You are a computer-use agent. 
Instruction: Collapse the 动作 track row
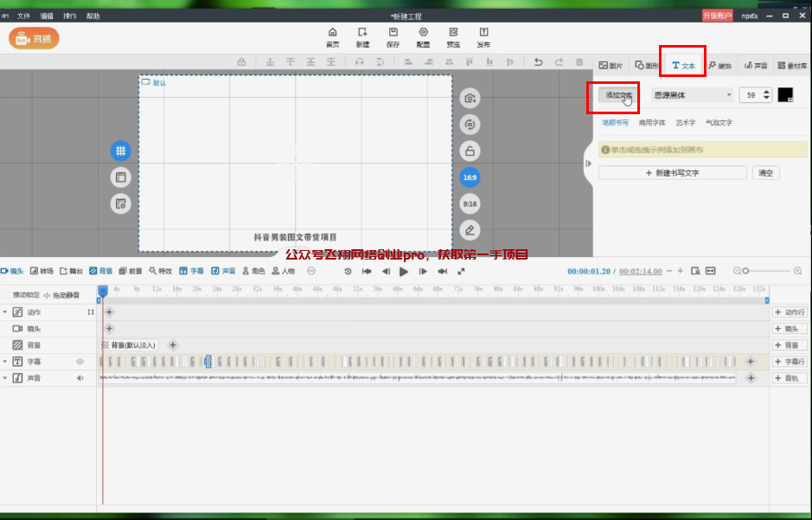4,311
